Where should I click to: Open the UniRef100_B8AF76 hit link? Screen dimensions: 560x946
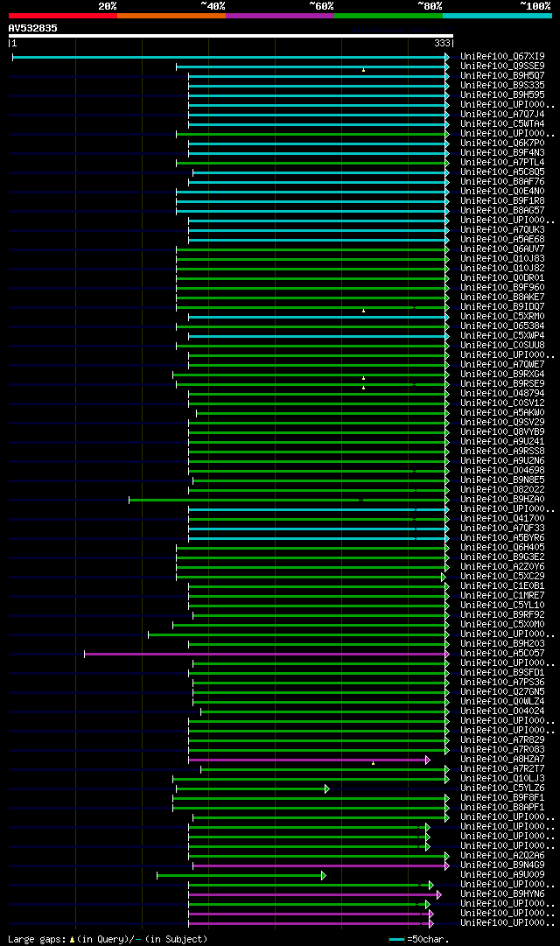click(502, 182)
